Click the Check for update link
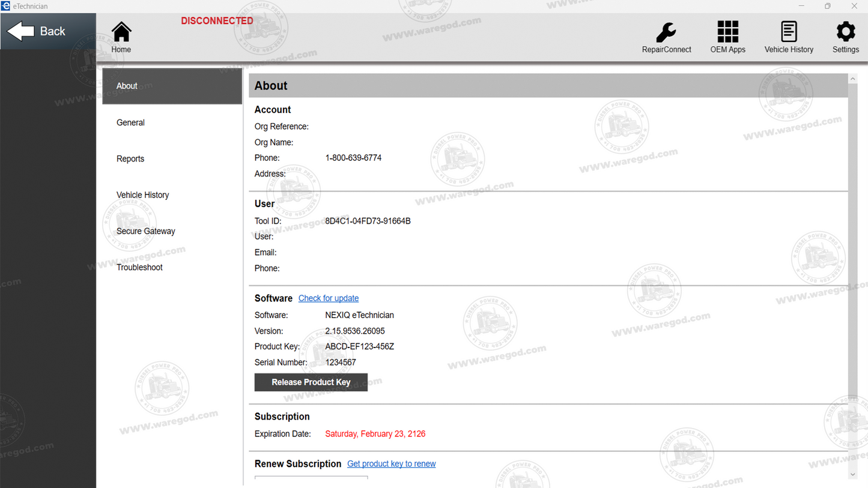Viewport: 868px width, 488px height. click(328, 298)
